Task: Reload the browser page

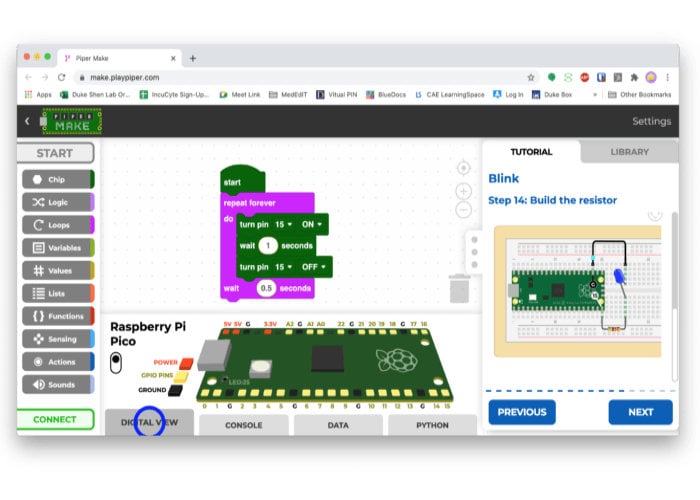Action: (x=62, y=77)
